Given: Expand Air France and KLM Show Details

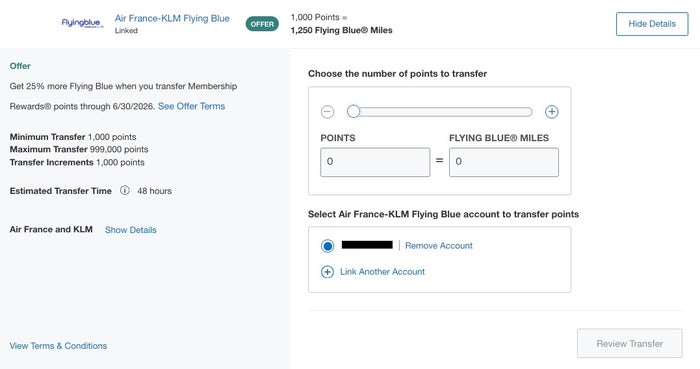Looking at the screenshot, I should point(130,230).
